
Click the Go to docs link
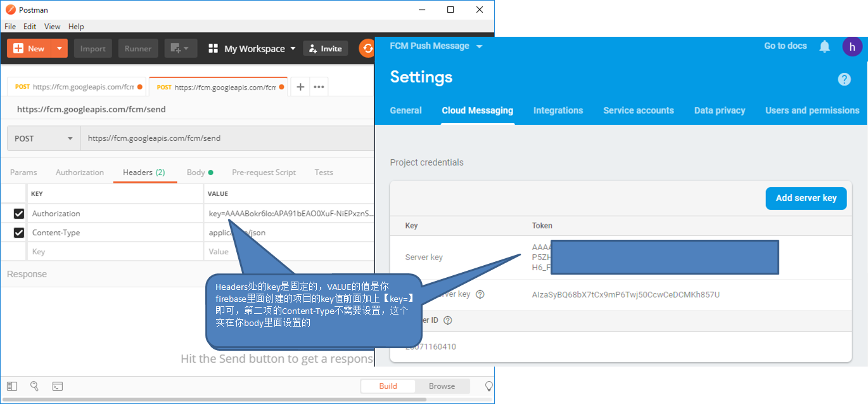tap(786, 46)
